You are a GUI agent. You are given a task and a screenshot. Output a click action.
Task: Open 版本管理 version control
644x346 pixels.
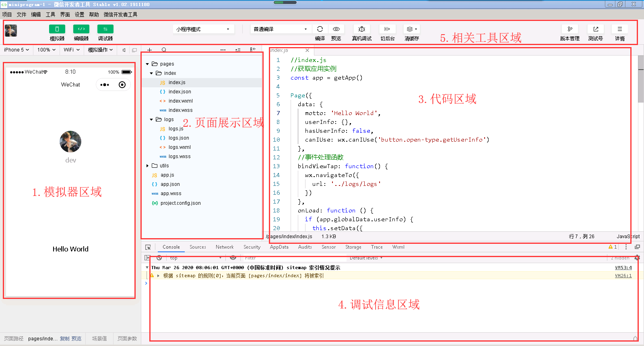[x=570, y=29]
